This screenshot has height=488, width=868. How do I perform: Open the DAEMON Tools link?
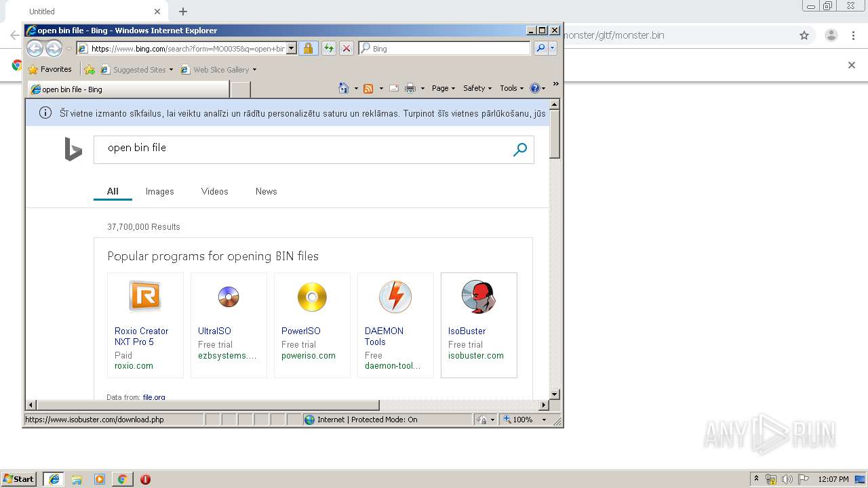point(384,336)
